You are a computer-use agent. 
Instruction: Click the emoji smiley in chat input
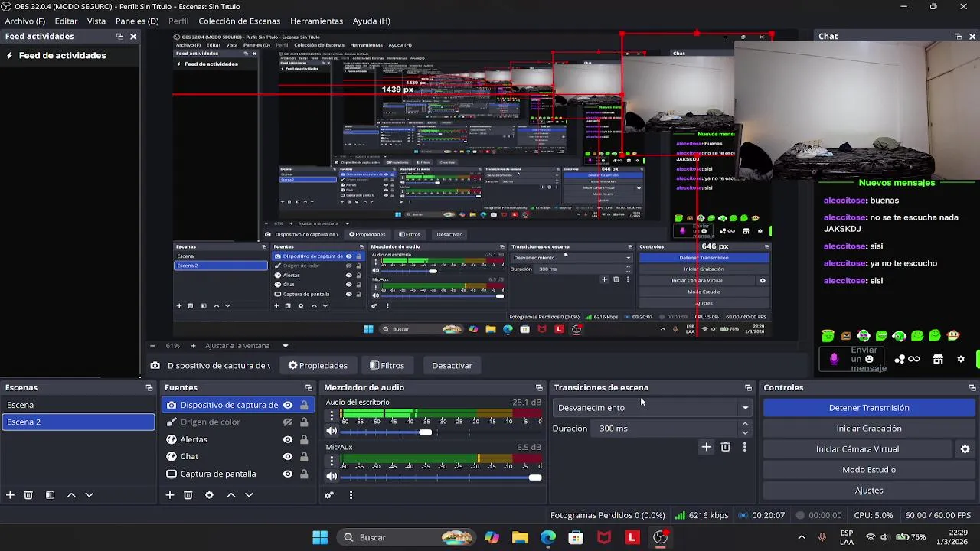(x=869, y=359)
